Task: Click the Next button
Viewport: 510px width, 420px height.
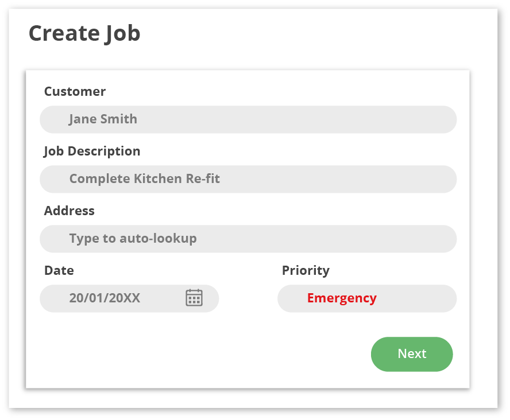Action: pos(412,354)
